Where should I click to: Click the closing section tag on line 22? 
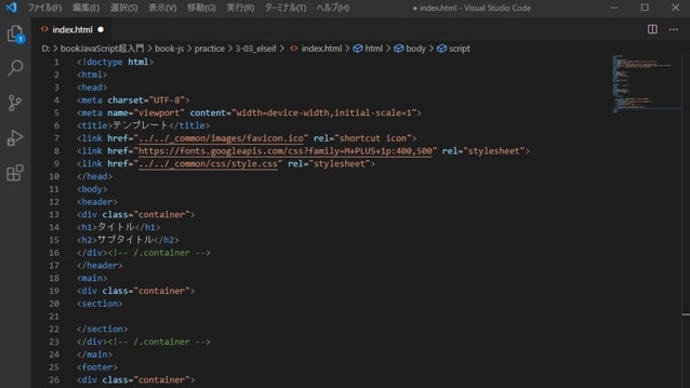103,329
